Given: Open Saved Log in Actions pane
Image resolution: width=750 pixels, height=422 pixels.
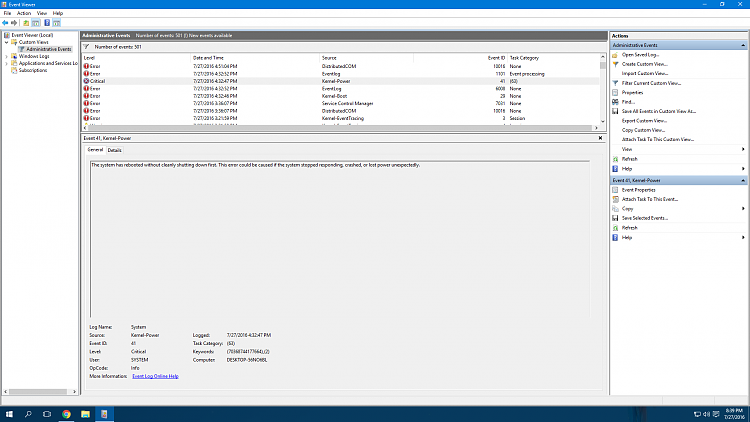Looking at the screenshot, I should click(640, 55).
